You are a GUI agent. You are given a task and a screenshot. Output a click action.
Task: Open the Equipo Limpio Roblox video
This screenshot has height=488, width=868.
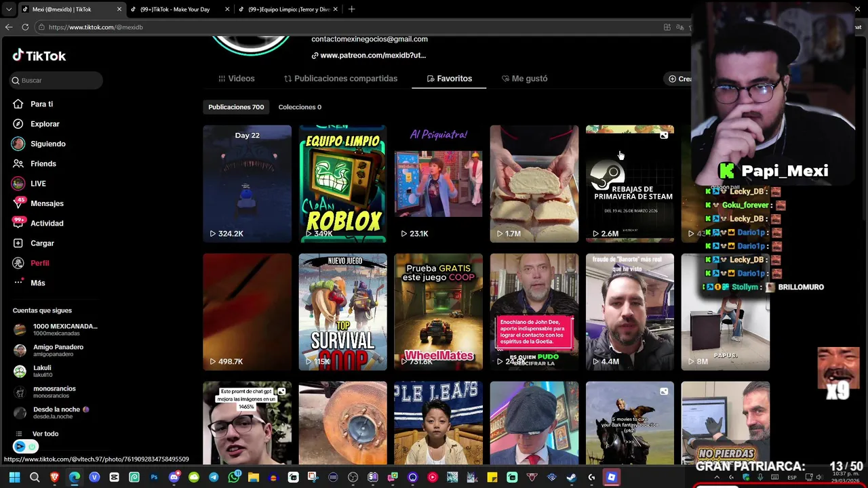tap(342, 184)
